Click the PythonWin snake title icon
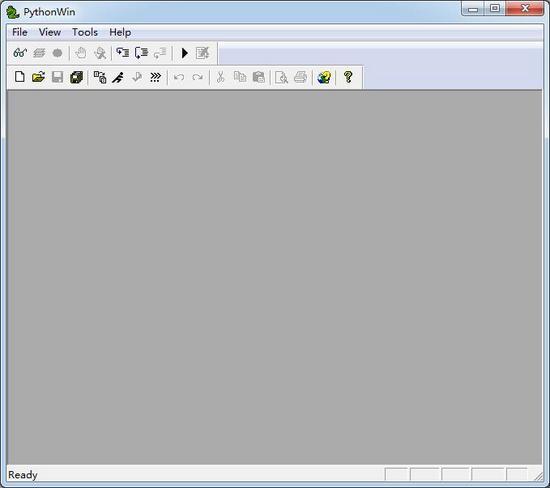Image resolution: width=550 pixels, height=488 pixels. pos(12,12)
